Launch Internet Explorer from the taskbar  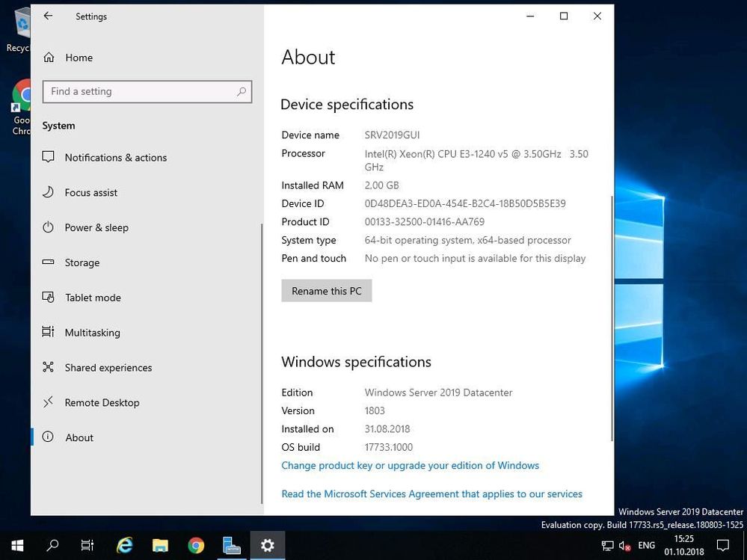tap(125, 545)
